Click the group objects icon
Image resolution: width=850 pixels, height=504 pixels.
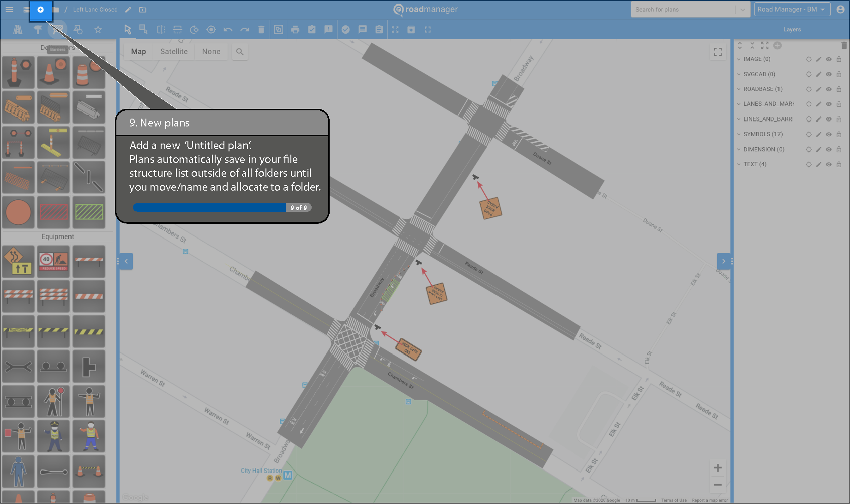[278, 30]
